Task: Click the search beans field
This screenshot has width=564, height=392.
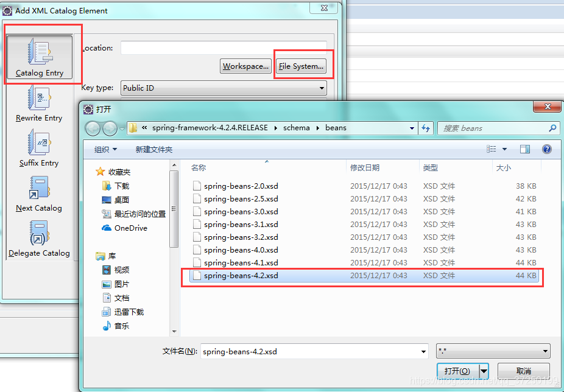Action: [494, 128]
